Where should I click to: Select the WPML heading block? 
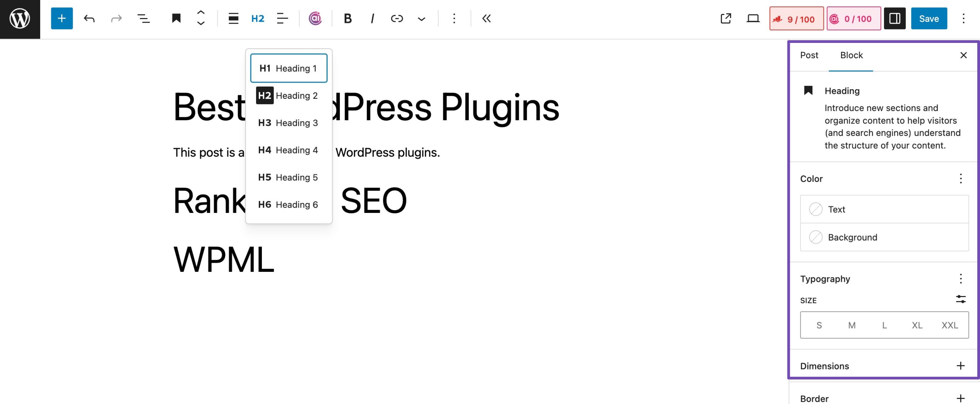click(x=224, y=260)
